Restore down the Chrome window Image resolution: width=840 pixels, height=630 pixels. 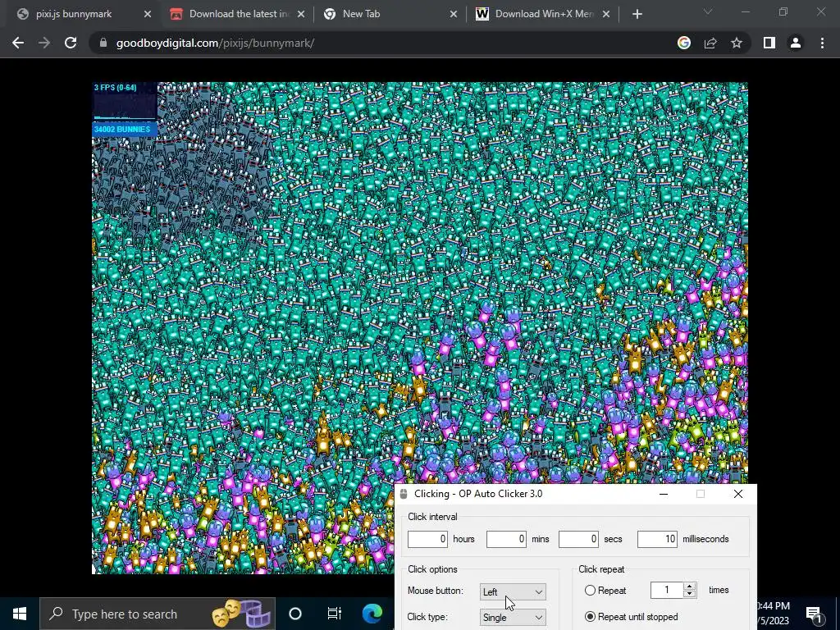[783, 11]
